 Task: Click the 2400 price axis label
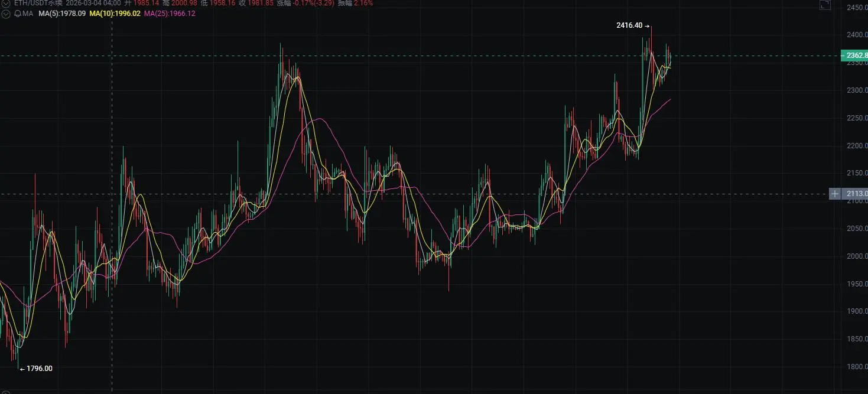857,35
